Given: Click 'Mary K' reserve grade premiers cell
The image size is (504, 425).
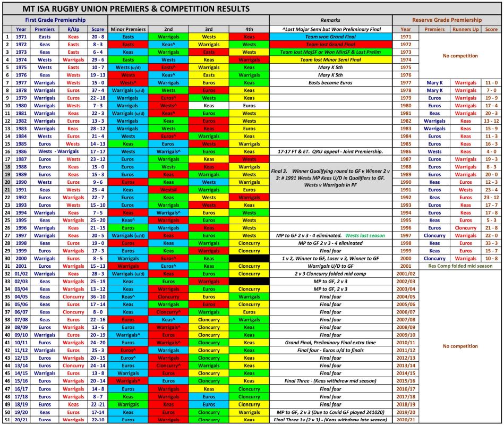Looking at the screenshot, I should tap(434, 83).
